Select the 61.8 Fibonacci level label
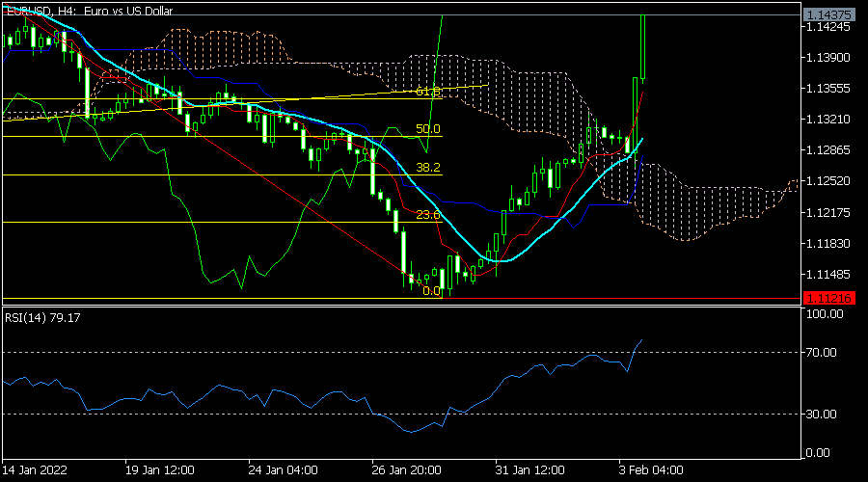 click(x=428, y=92)
